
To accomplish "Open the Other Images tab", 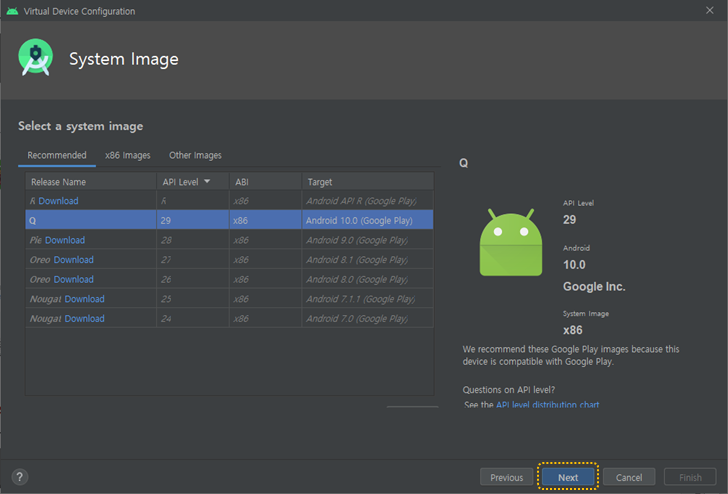I will pyautogui.click(x=195, y=155).
